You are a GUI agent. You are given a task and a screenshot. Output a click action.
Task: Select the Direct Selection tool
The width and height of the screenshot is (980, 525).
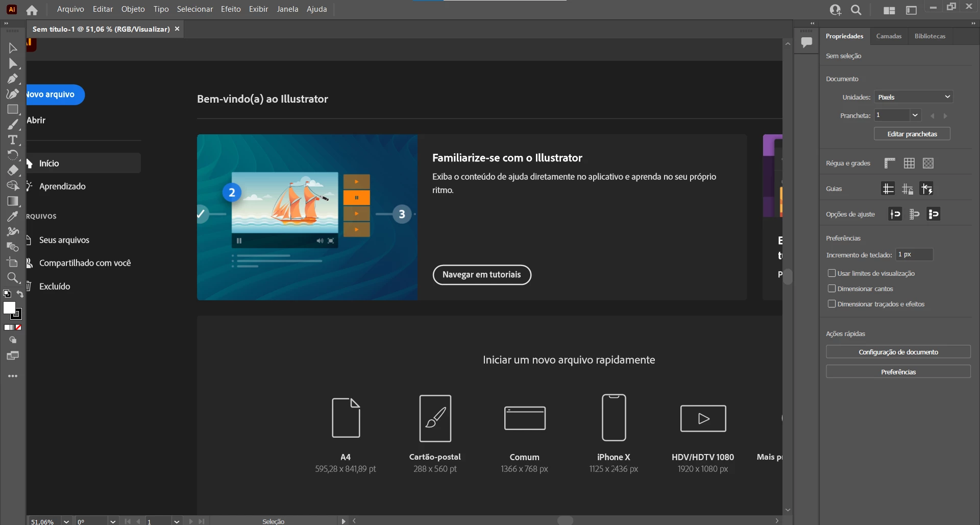(x=13, y=63)
